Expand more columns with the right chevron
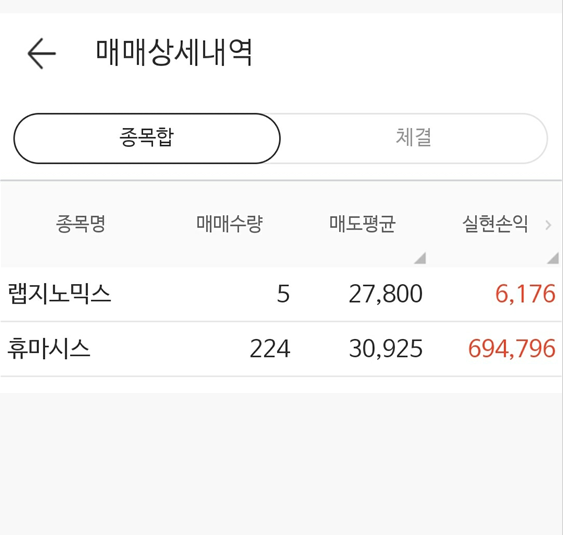This screenshot has height=535, width=563. [548, 225]
